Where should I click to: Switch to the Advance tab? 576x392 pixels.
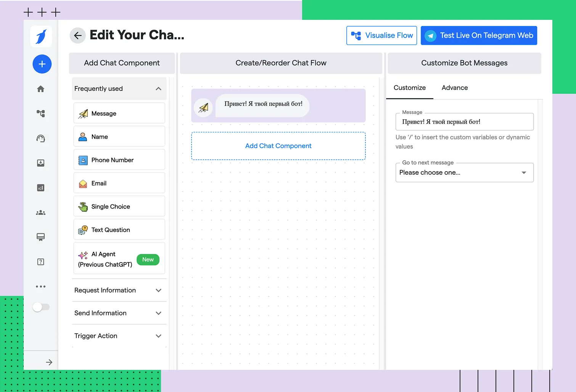[454, 88]
